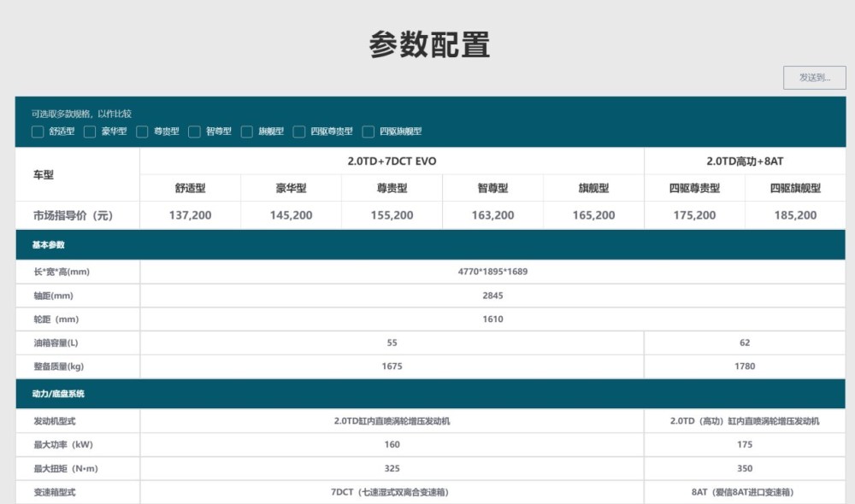Click the price 175,200
Image resolution: width=855 pixels, height=504 pixels.
pyautogui.click(x=694, y=215)
